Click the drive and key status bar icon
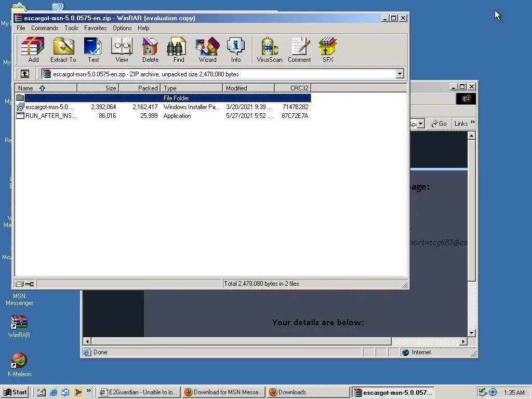The width and height of the screenshot is (532, 399). pos(25,284)
